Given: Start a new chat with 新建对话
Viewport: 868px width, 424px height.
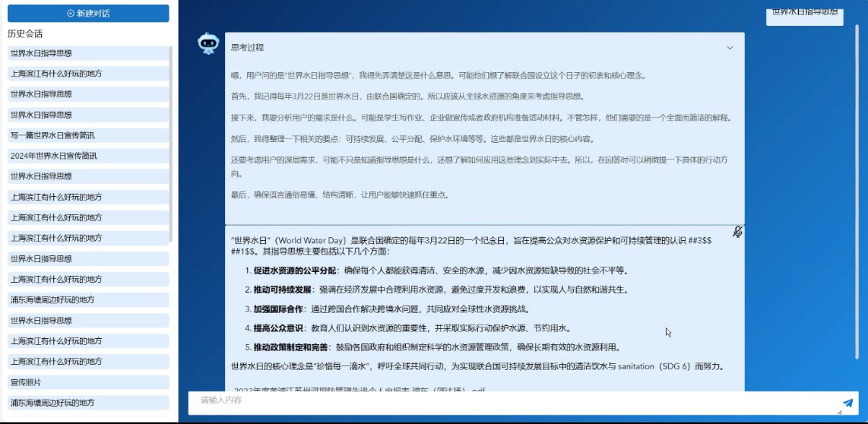Looking at the screenshot, I should (88, 13).
